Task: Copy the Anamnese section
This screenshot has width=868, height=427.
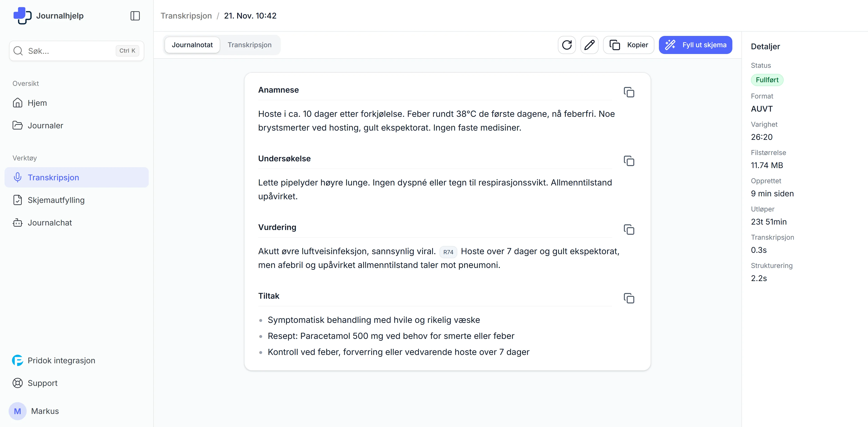Action: pyautogui.click(x=629, y=92)
